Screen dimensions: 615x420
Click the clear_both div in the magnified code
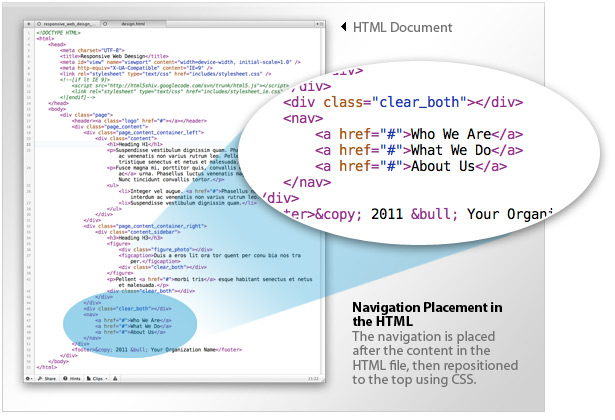403,103
